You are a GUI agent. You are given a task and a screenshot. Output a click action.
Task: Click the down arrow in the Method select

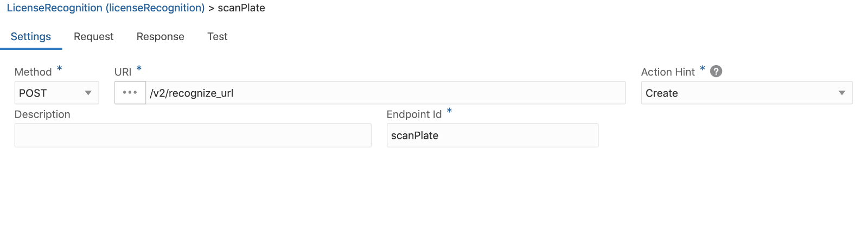[88, 93]
